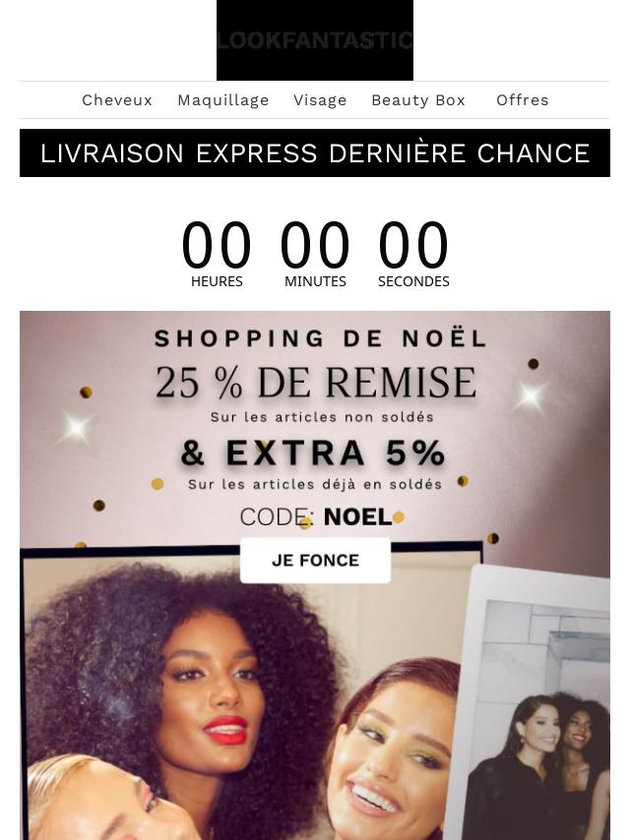
Task: Click the Shopping de Noël heading
Action: pos(320,338)
